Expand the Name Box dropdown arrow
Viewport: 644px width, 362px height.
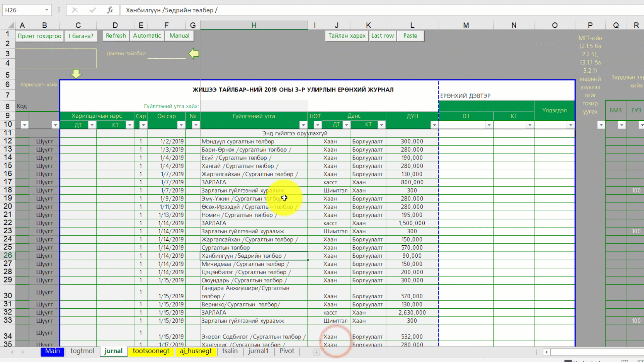[47, 10]
